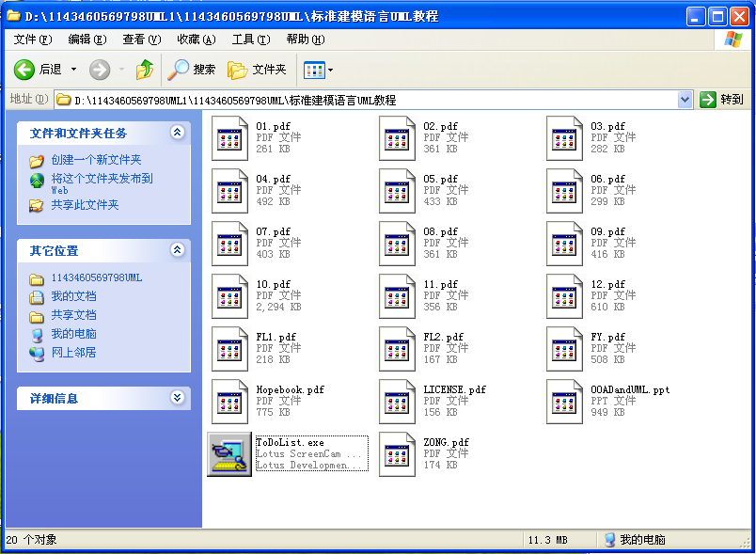This screenshot has width=756, height=554.
Task: Select the 01.pdf file icon
Action: 229,138
